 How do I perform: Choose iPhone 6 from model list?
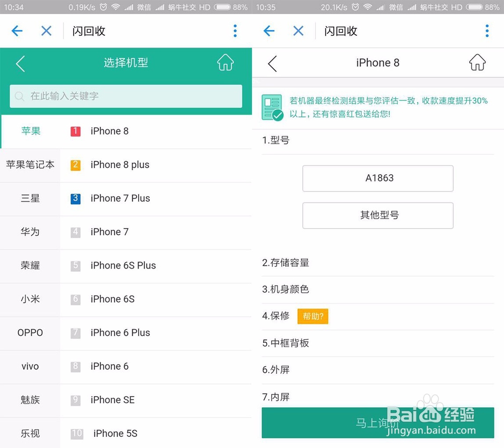[156, 366]
